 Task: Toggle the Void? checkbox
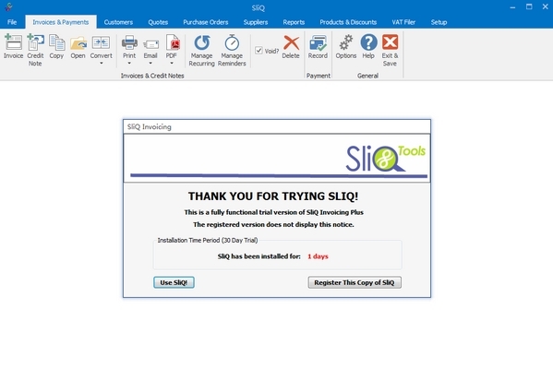[x=258, y=51]
